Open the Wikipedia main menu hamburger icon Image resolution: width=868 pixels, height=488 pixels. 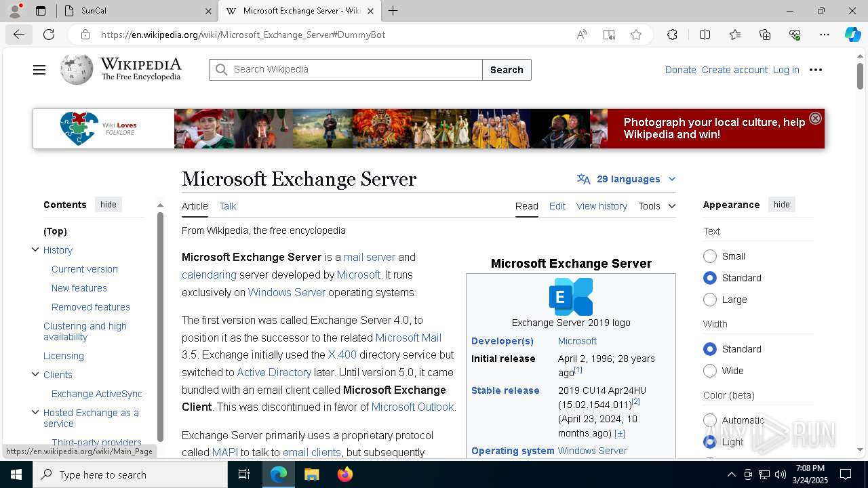tap(39, 70)
